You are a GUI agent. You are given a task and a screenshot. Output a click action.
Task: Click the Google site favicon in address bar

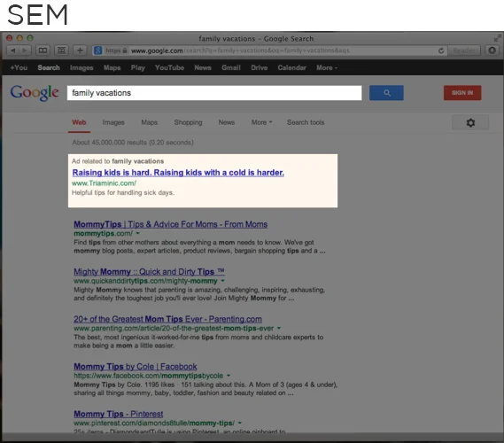pyautogui.click(x=98, y=51)
